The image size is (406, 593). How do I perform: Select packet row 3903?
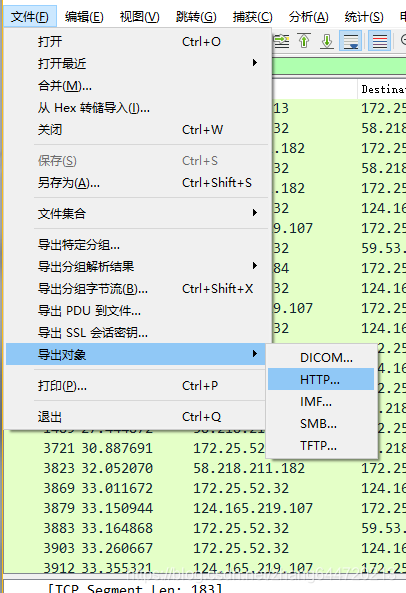(205, 548)
